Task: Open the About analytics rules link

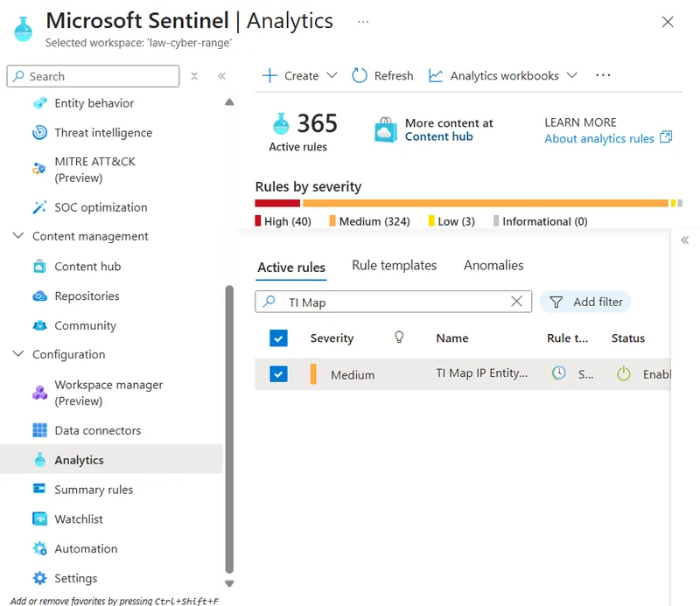Action: click(x=599, y=139)
